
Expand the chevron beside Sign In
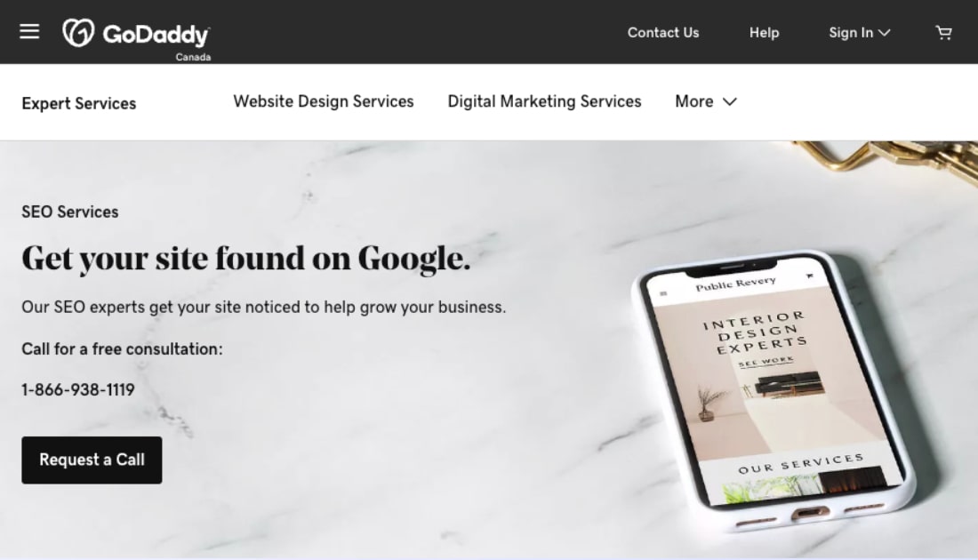[x=885, y=33]
